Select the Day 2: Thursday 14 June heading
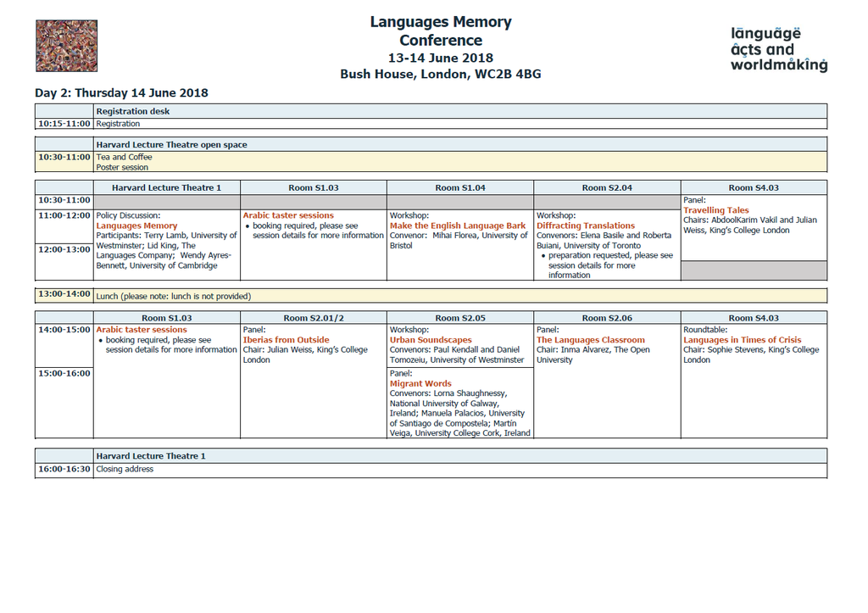The image size is (868, 613). (x=121, y=93)
